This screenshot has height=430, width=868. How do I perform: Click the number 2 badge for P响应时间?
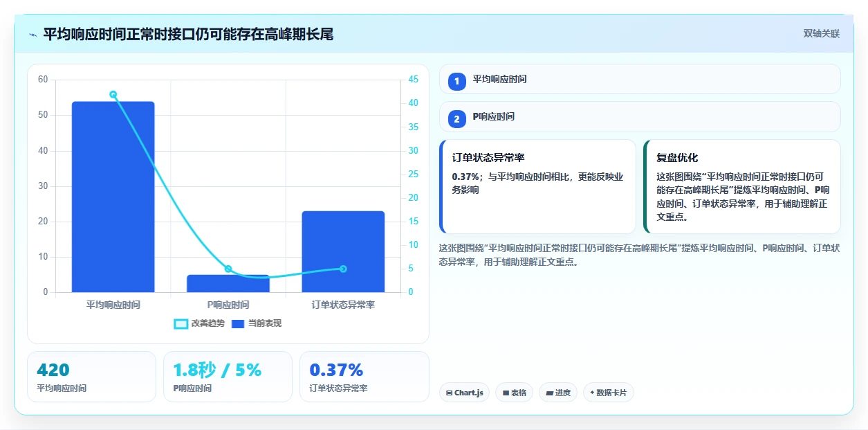pos(456,118)
